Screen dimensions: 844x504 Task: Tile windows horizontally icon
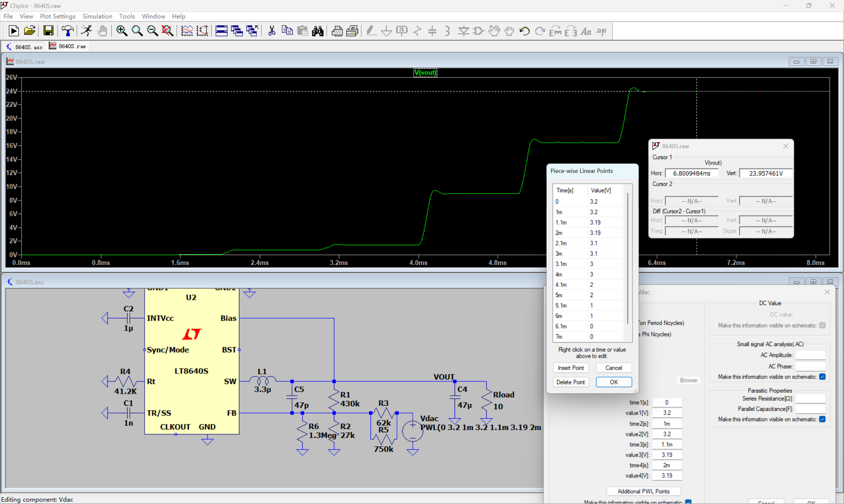pyautogui.click(x=221, y=31)
